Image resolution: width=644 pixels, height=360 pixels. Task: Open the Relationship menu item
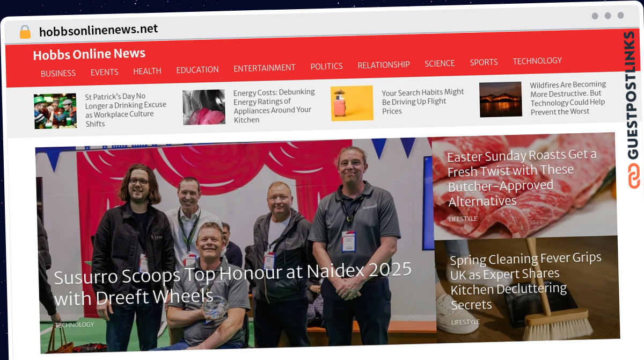point(384,65)
